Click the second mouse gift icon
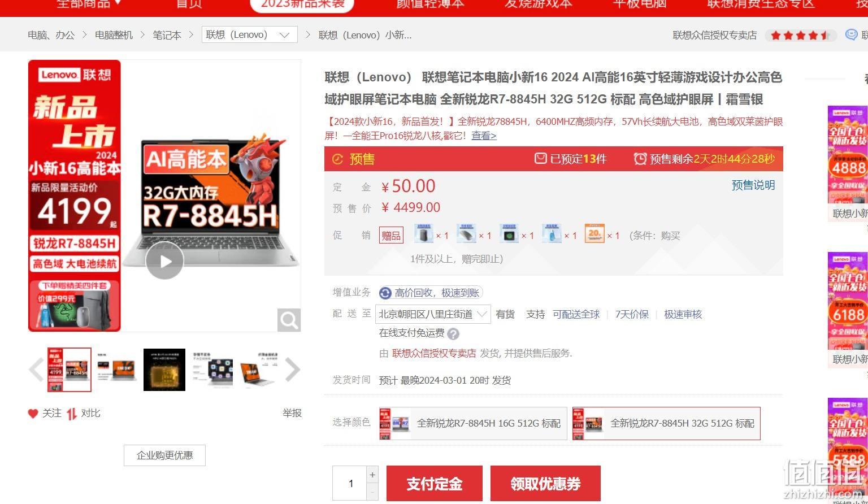This screenshot has height=504, width=868. click(x=466, y=233)
